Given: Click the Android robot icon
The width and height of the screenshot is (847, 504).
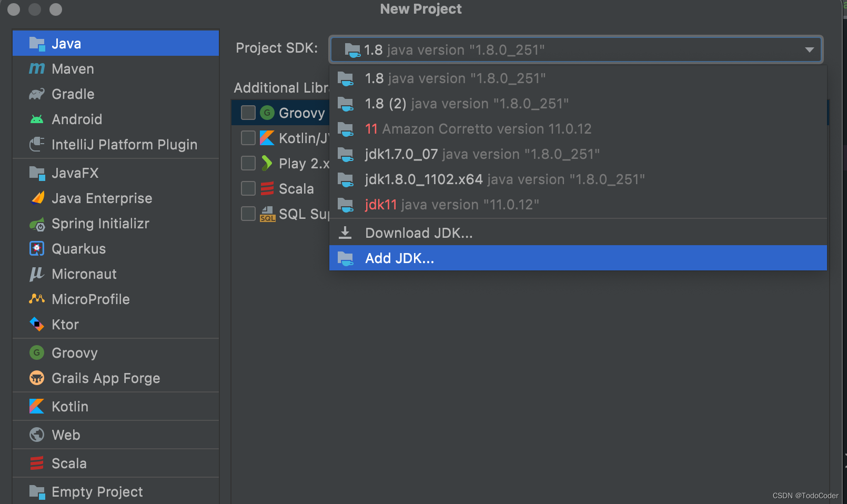Looking at the screenshot, I should 37,119.
